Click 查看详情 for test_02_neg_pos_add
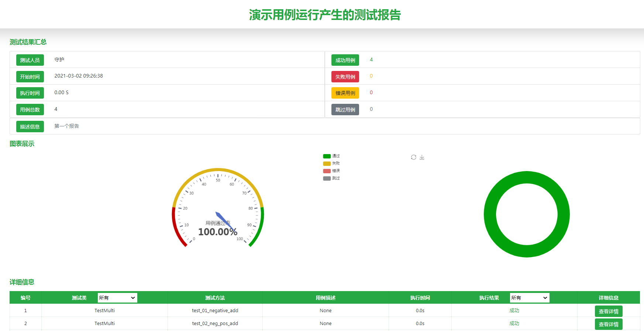This screenshot has width=644, height=331. (609, 324)
